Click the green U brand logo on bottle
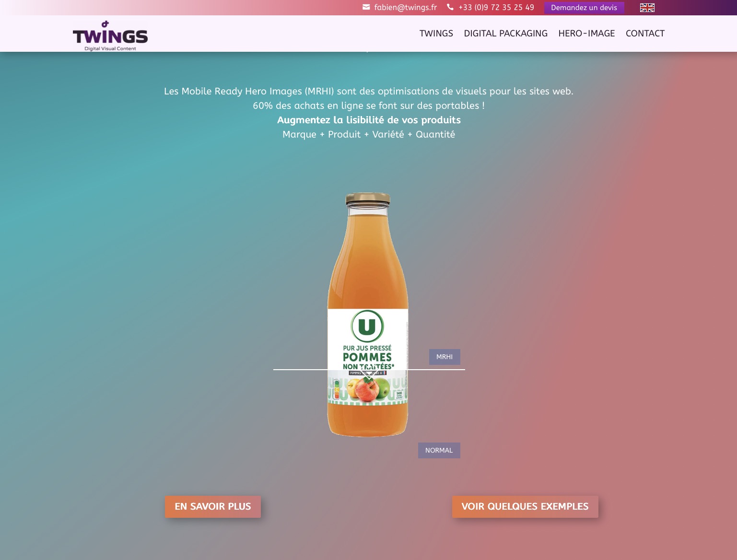This screenshot has height=560, width=737. coord(367,327)
